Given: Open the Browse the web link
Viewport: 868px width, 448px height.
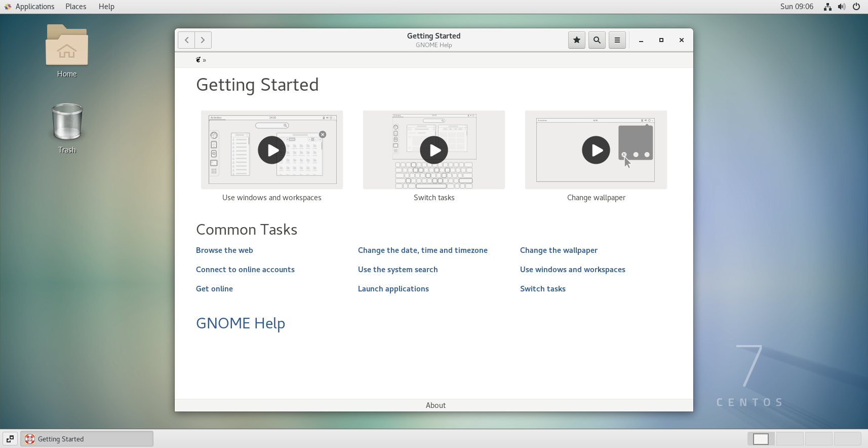Looking at the screenshot, I should coord(224,250).
